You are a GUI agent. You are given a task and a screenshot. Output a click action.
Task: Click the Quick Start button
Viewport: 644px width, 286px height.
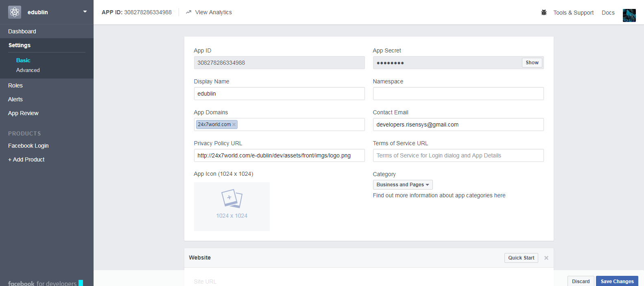click(x=521, y=258)
